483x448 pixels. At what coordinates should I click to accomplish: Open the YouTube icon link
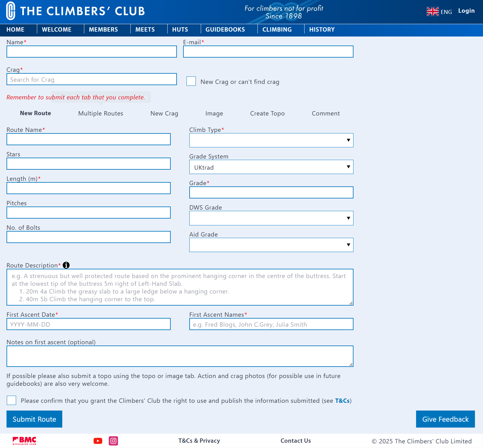click(98, 441)
